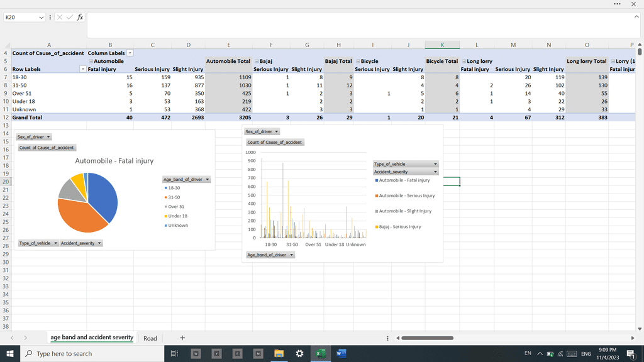Click Automobile Total cell showing 1109
Screen dimensions: 644x362
(228, 77)
